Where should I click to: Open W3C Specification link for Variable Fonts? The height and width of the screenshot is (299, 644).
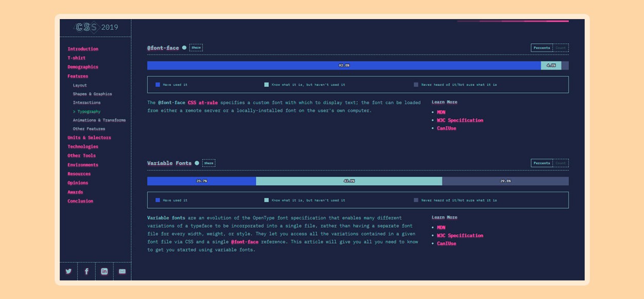(460, 236)
